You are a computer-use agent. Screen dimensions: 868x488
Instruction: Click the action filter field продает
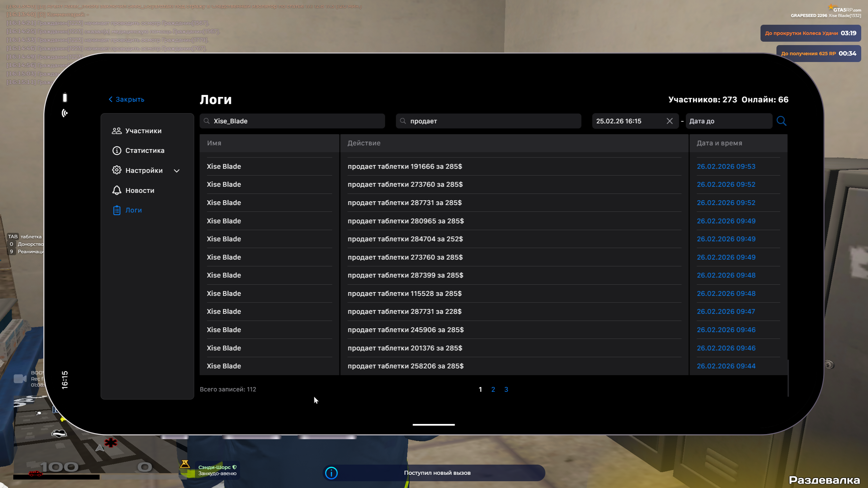(x=488, y=121)
